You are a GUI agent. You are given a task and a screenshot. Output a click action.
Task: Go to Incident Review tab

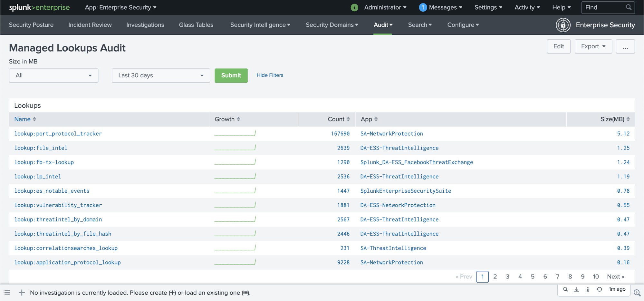tap(90, 25)
